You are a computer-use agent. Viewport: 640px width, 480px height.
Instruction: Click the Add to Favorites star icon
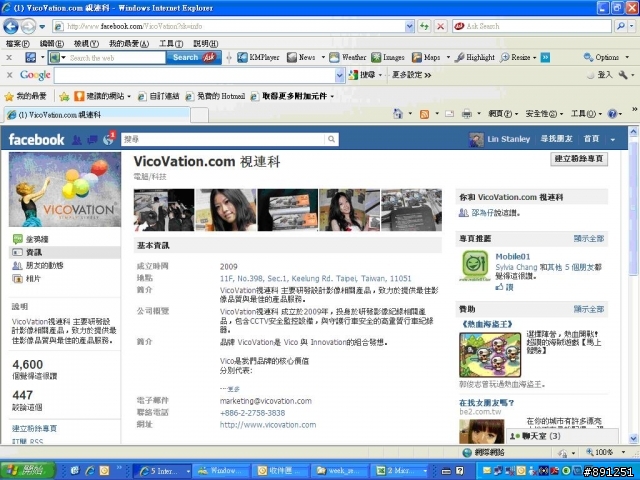[64, 96]
